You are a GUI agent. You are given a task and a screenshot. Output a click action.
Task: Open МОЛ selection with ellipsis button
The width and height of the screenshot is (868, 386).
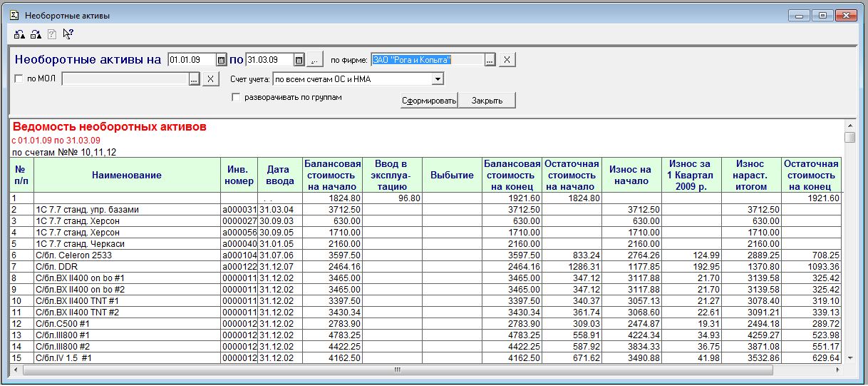tap(193, 79)
